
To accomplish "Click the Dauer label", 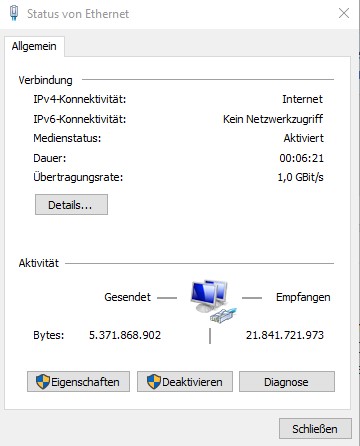I will 50,158.
